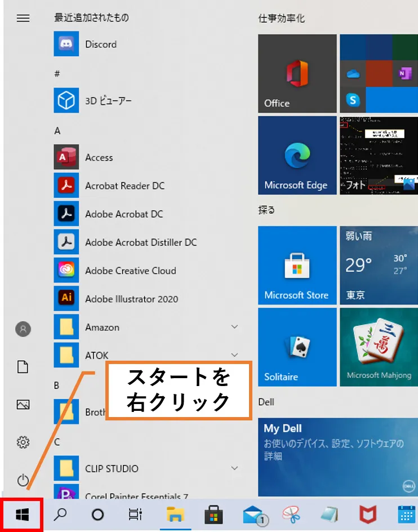The image size is (418, 532).
Task: Click the 仕事効率化 group heading
Action: (x=281, y=18)
